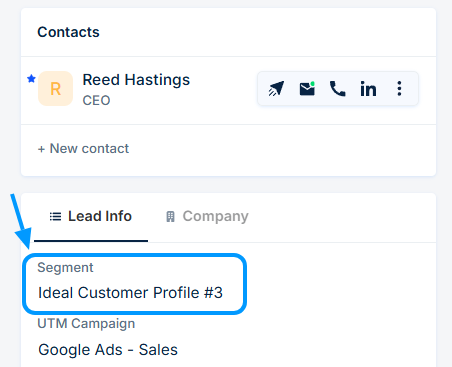Open the LinkedIn icon for Reed Hastings
452x367 pixels.
(x=368, y=89)
